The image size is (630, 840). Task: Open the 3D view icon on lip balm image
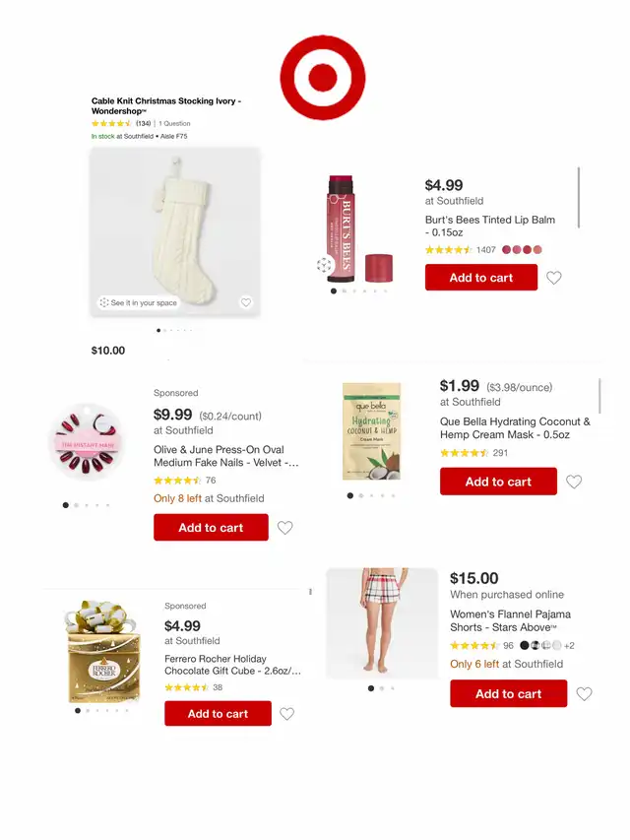[x=324, y=265]
